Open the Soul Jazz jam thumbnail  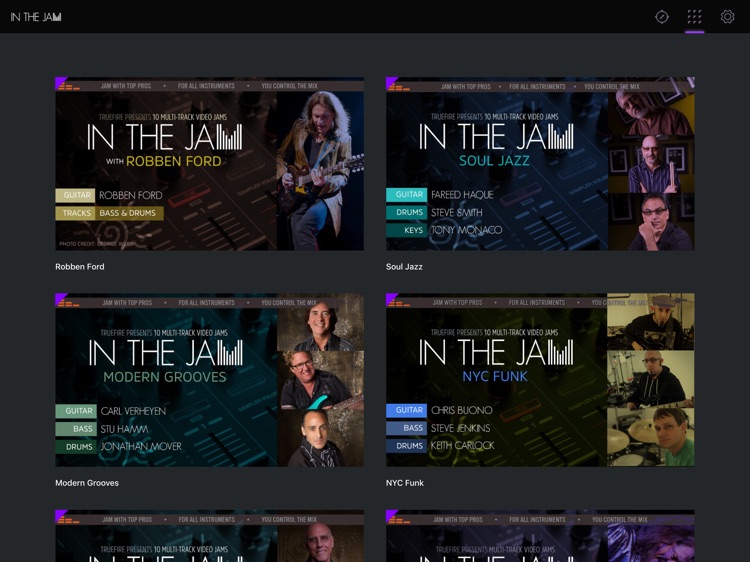[540, 164]
